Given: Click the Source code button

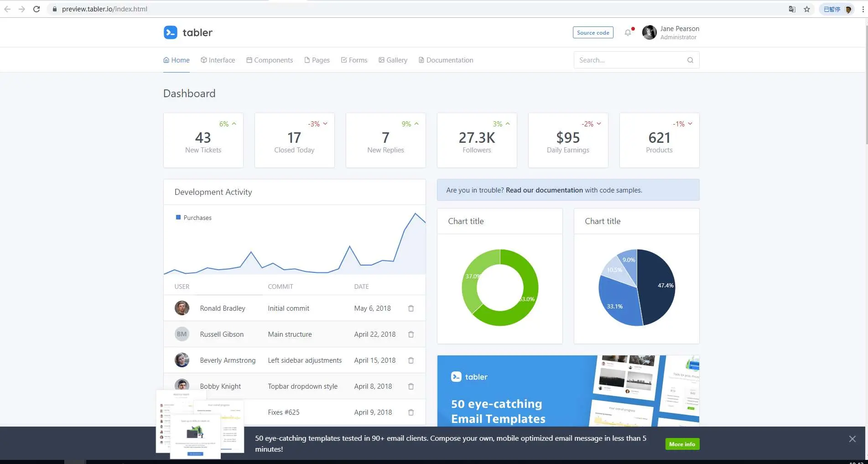Looking at the screenshot, I should [x=593, y=32].
